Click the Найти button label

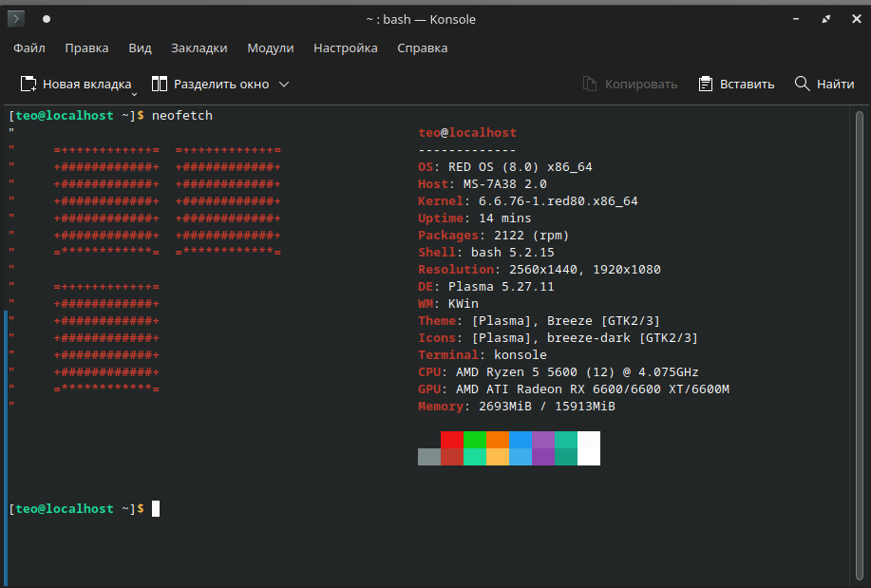[836, 84]
